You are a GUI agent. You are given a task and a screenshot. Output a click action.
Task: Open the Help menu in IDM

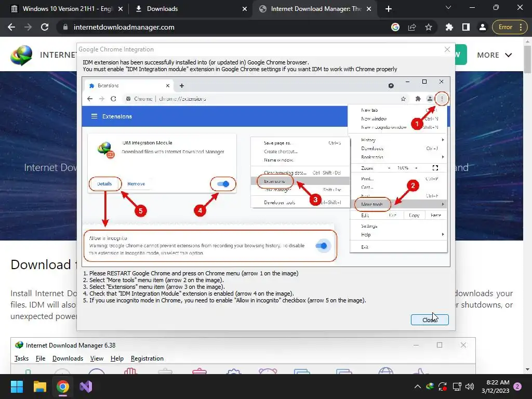tap(117, 358)
